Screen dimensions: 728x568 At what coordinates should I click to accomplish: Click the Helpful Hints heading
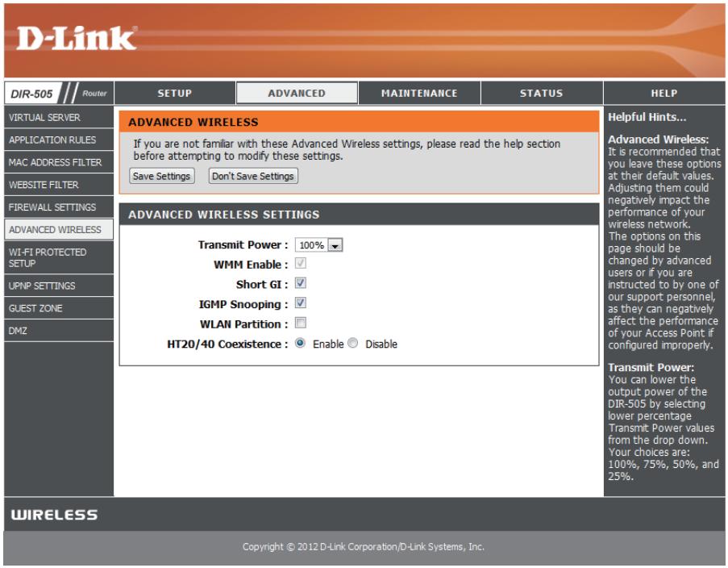coord(647,117)
